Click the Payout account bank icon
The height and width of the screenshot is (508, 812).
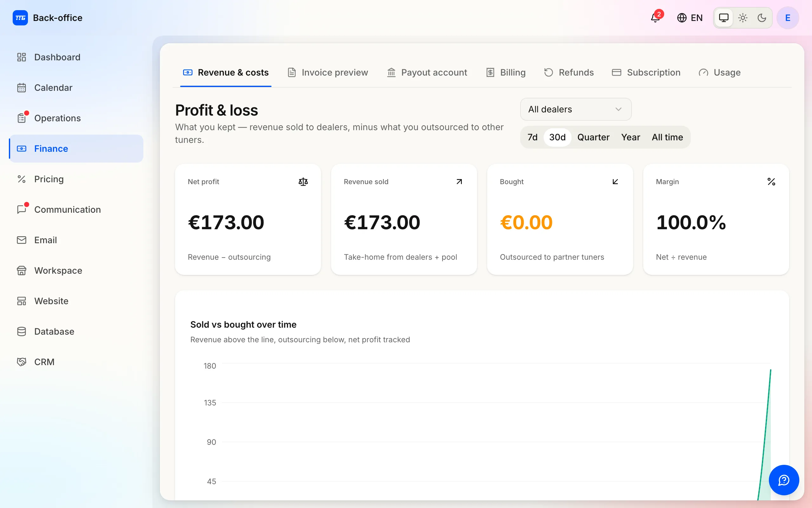point(391,72)
